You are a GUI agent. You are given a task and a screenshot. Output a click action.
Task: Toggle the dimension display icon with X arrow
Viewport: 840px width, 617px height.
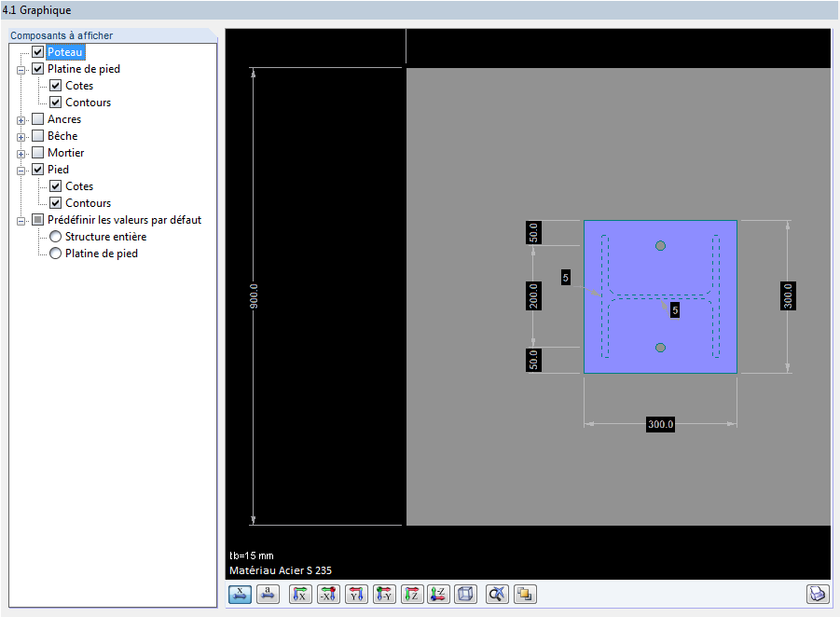pyautogui.click(x=240, y=594)
